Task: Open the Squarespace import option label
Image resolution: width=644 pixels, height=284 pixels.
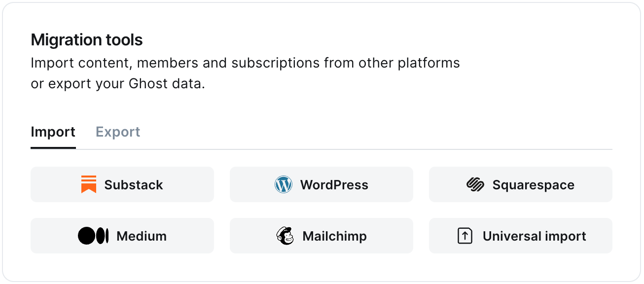Action: pos(534,185)
